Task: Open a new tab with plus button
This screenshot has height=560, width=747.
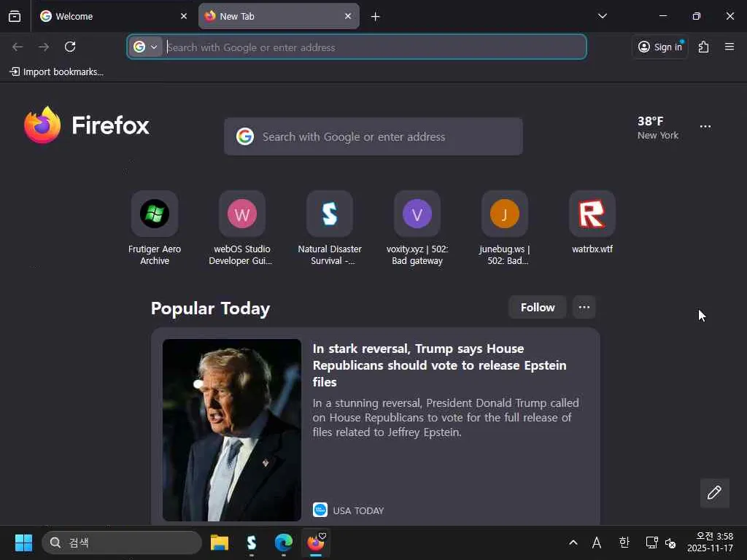Action: coord(376,17)
